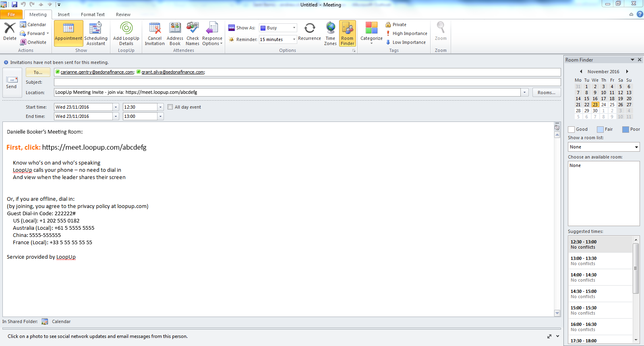Viewport: 644px width, 346px height.
Task: Set up meeting Recurrence
Action: coord(309,32)
